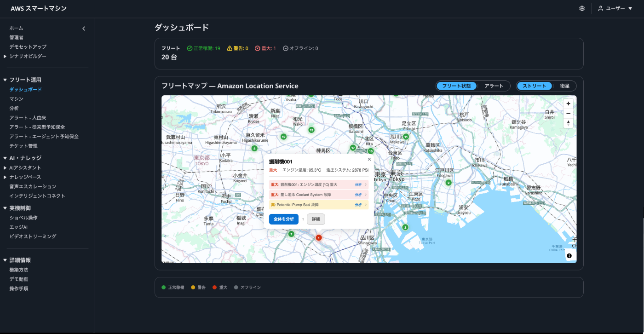Open エッジAI in sidebar
Image resolution: width=644 pixels, height=334 pixels.
pos(19,227)
